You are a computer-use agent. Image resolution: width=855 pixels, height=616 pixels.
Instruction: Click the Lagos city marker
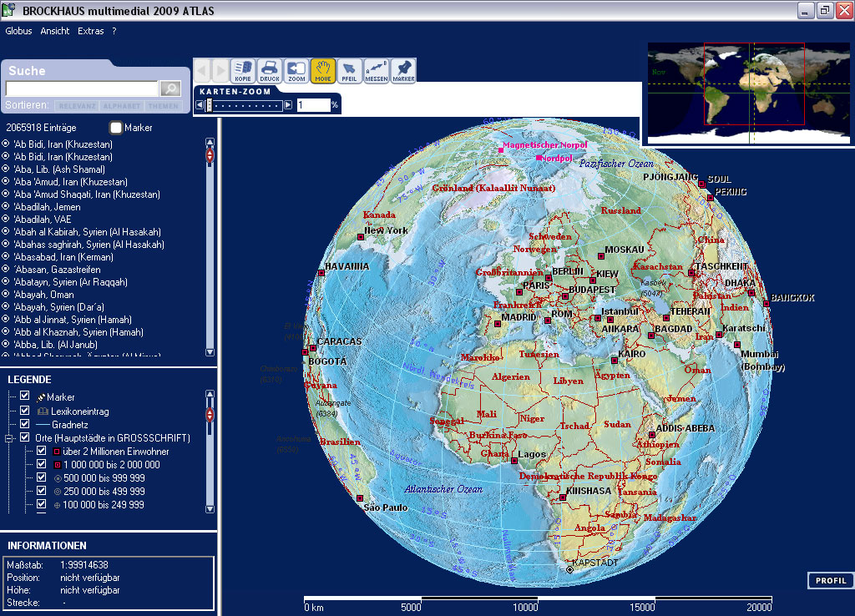coord(514,461)
